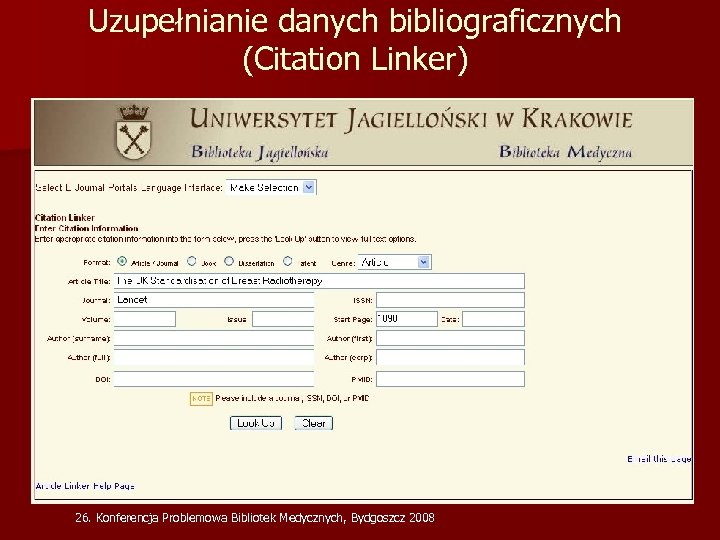
Task: Click the Journal field containing Lancet
Action: click(x=214, y=300)
